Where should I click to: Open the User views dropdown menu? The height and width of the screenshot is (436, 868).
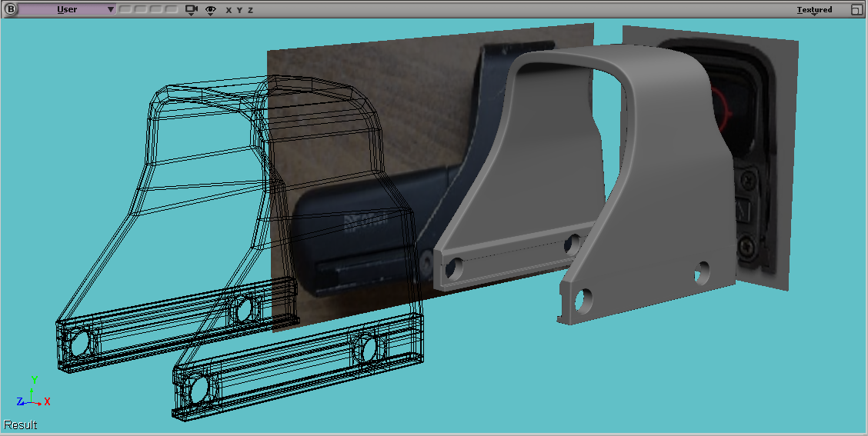click(x=67, y=9)
